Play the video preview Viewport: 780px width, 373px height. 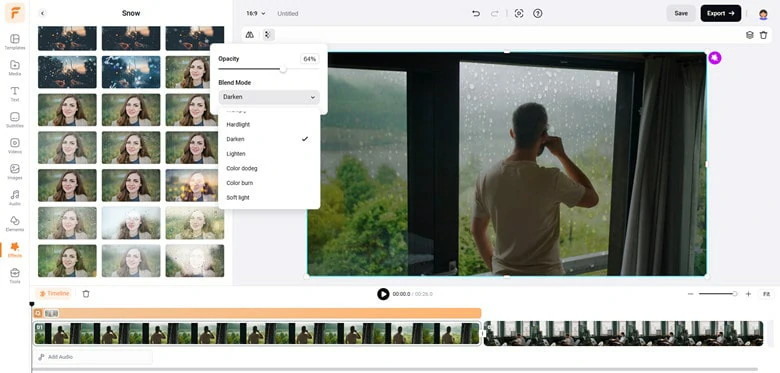[x=383, y=294]
